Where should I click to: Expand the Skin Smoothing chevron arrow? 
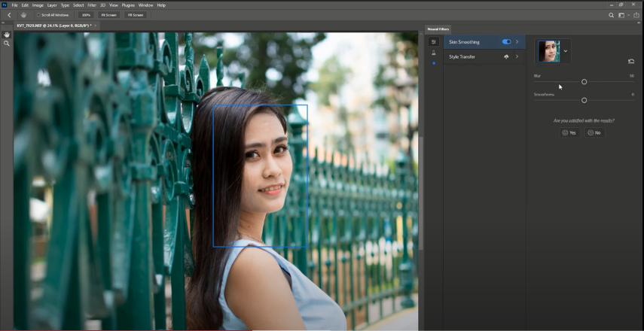click(517, 42)
